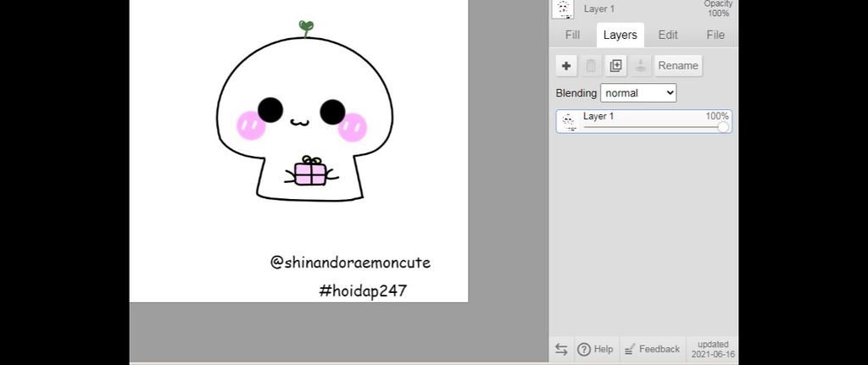This screenshot has height=365, width=868.
Task: Open the Edit tab
Action: pos(668,35)
